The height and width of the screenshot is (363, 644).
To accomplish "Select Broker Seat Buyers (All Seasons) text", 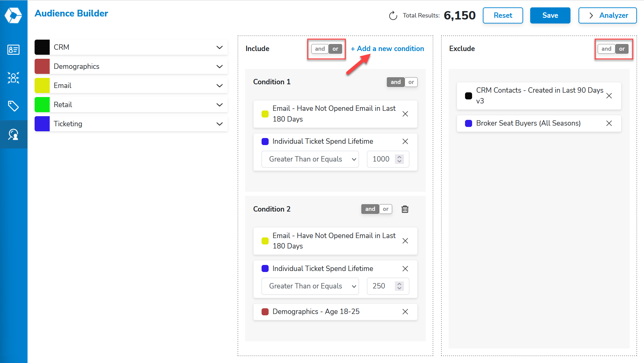I will tap(528, 123).
